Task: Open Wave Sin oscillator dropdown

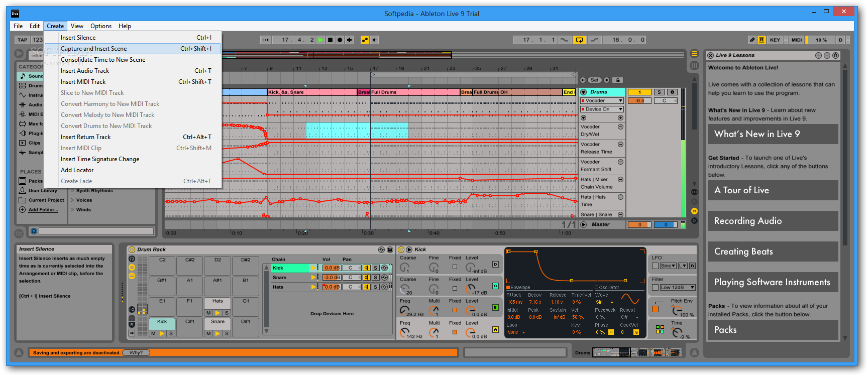Action: [x=605, y=302]
